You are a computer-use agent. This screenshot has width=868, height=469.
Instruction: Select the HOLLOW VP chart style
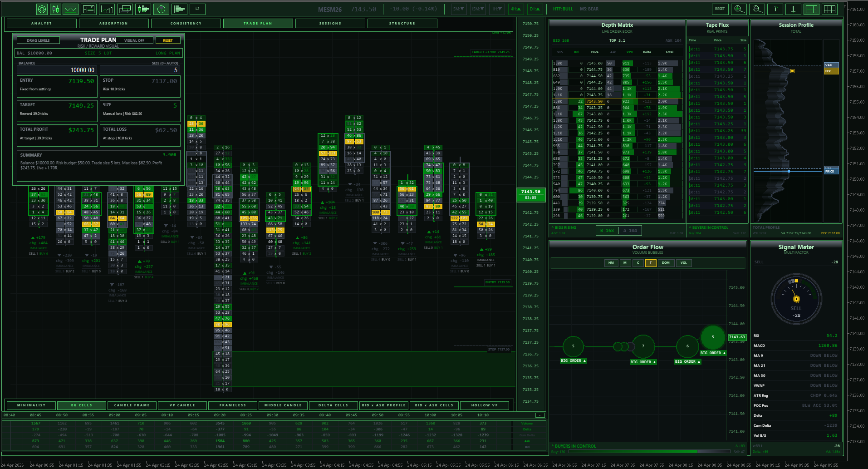click(x=485, y=405)
